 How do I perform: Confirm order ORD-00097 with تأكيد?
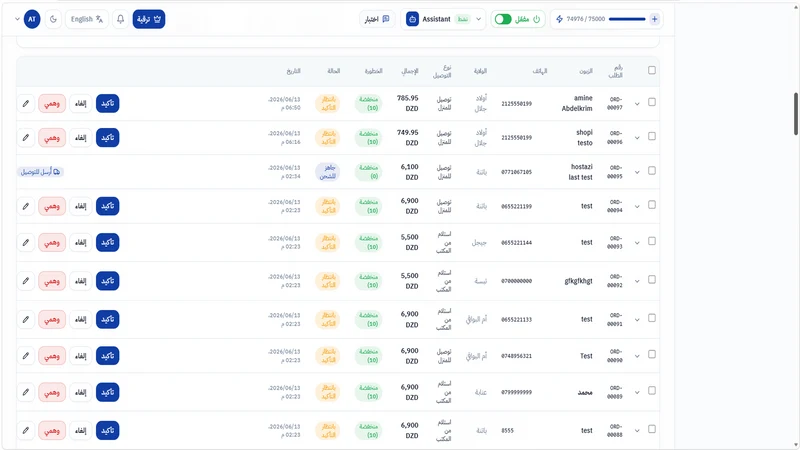click(108, 104)
